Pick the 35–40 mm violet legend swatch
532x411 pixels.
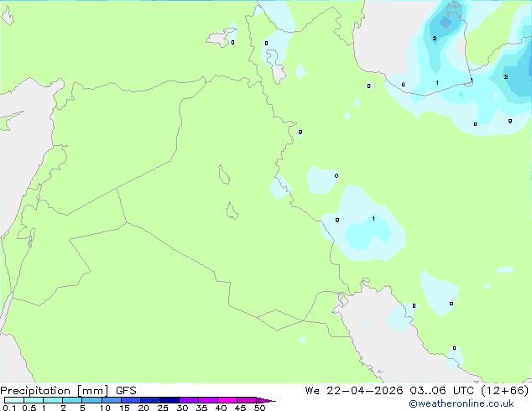(208, 400)
